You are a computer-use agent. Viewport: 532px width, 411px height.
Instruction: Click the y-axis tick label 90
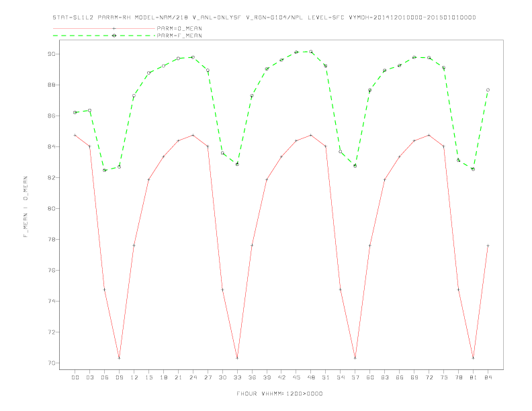[x=52, y=54]
